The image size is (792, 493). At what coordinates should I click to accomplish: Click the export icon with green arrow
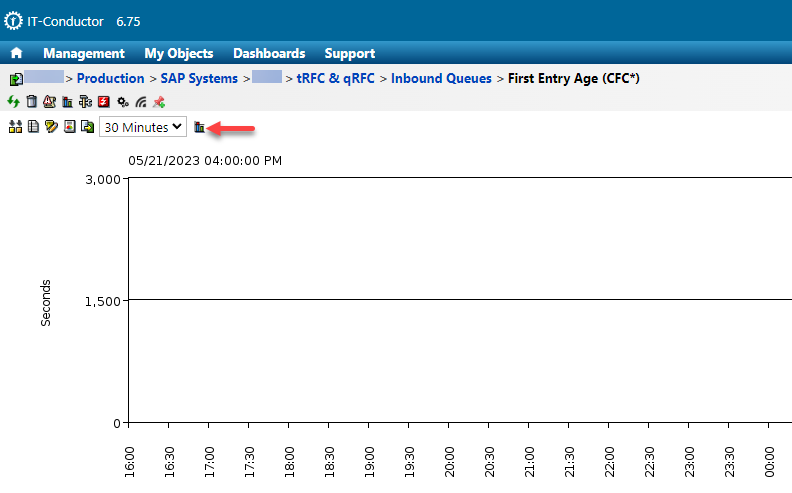[x=87, y=127]
